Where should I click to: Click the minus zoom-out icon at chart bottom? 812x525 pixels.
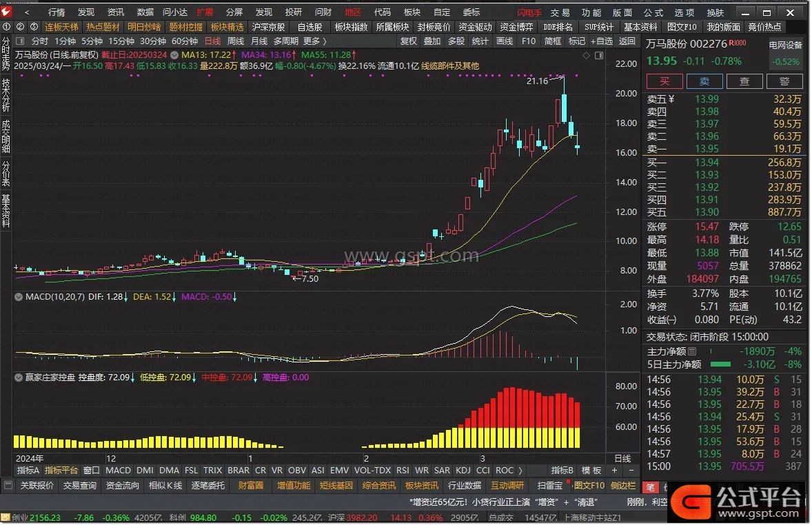pos(631,470)
